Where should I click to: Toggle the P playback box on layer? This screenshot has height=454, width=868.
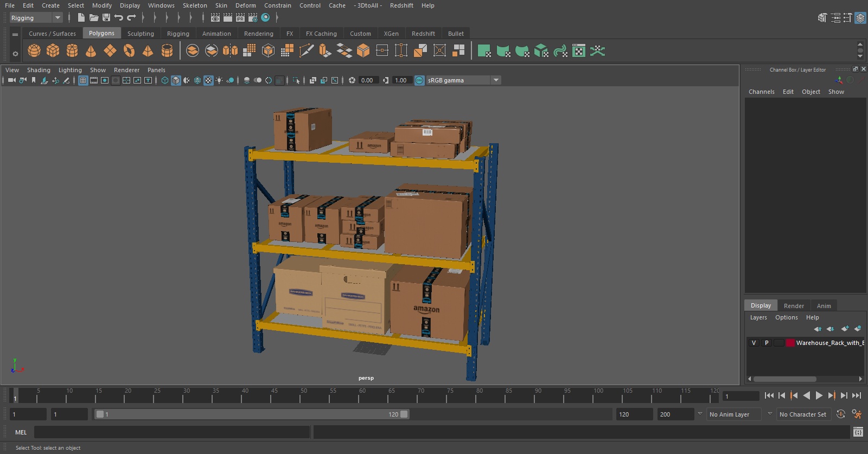767,343
